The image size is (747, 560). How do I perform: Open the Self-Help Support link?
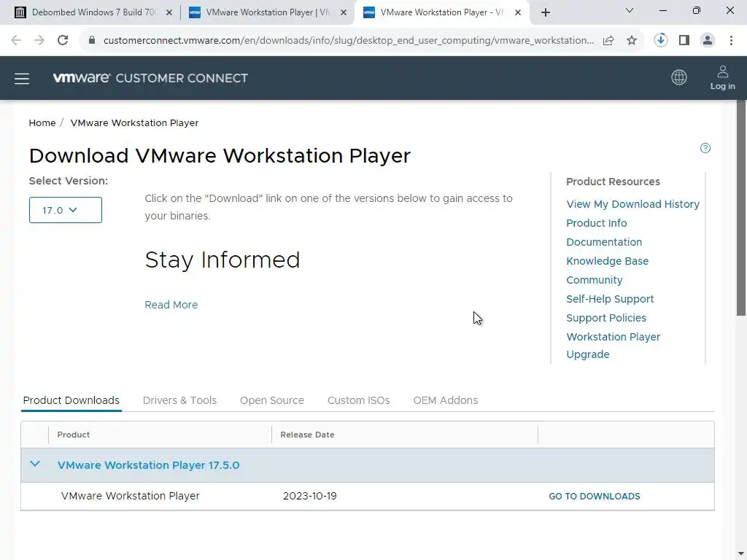pyautogui.click(x=610, y=299)
